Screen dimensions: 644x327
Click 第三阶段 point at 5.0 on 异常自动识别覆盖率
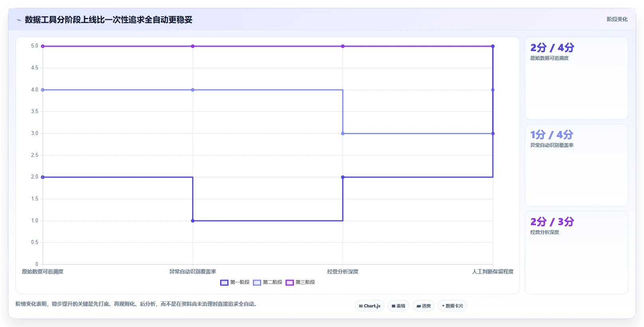pyautogui.click(x=193, y=46)
